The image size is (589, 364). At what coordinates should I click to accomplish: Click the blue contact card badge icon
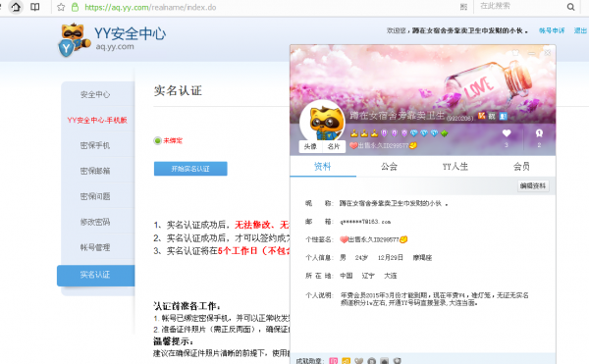point(503,117)
